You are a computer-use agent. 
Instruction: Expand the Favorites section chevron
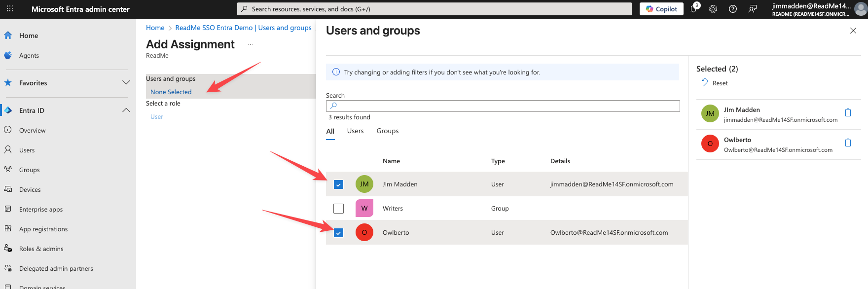click(126, 82)
